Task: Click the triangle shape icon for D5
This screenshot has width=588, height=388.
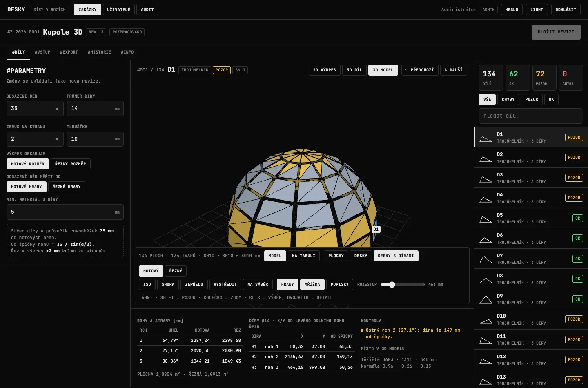Action: [x=486, y=220]
